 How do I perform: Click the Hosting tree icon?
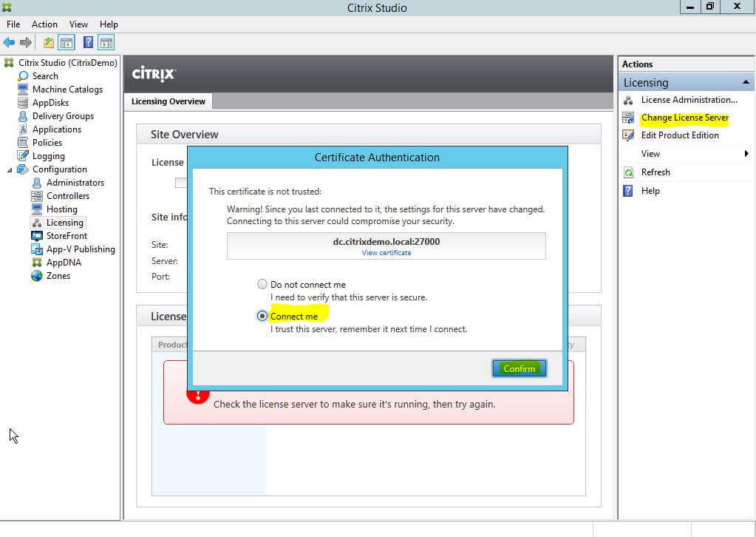coord(37,209)
